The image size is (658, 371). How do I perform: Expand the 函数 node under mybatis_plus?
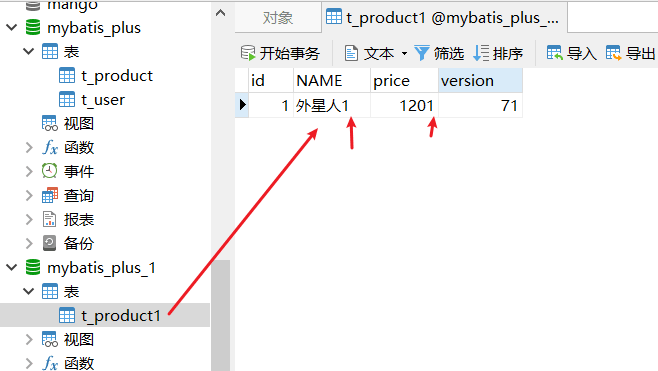pyautogui.click(x=29, y=147)
